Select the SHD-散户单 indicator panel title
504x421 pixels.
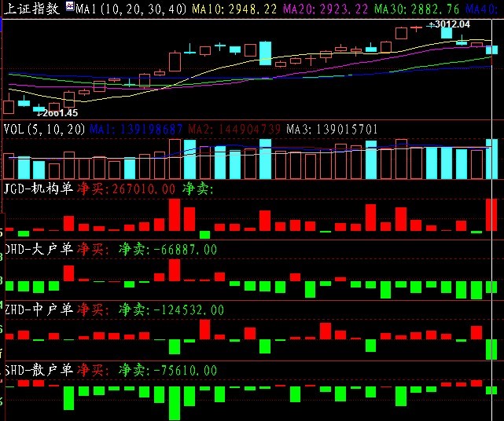39,369
